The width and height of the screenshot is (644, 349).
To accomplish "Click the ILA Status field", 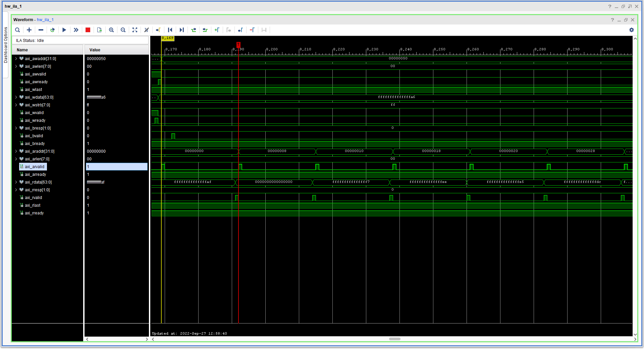I will 80,40.
